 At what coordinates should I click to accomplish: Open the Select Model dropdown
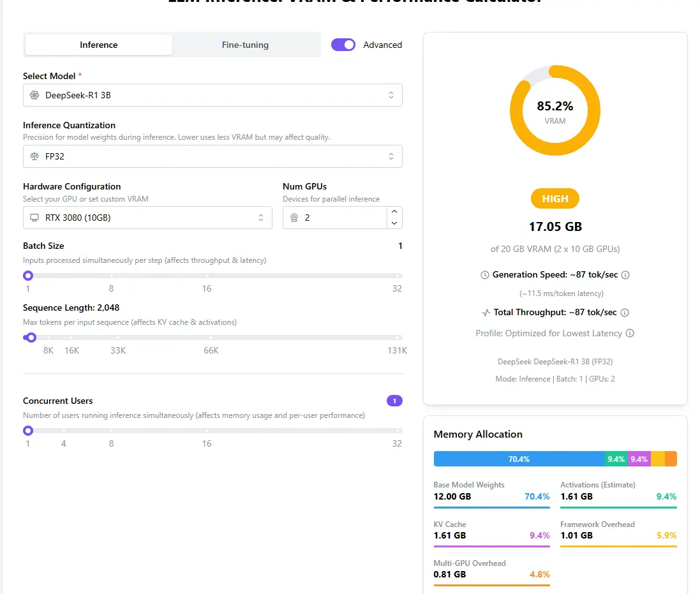click(x=212, y=95)
